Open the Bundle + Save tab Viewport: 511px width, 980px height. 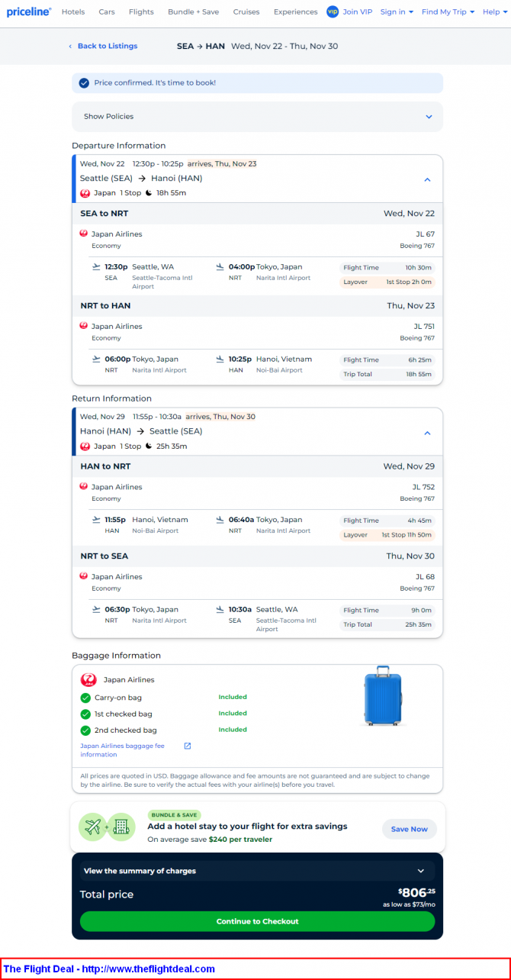(193, 11)
